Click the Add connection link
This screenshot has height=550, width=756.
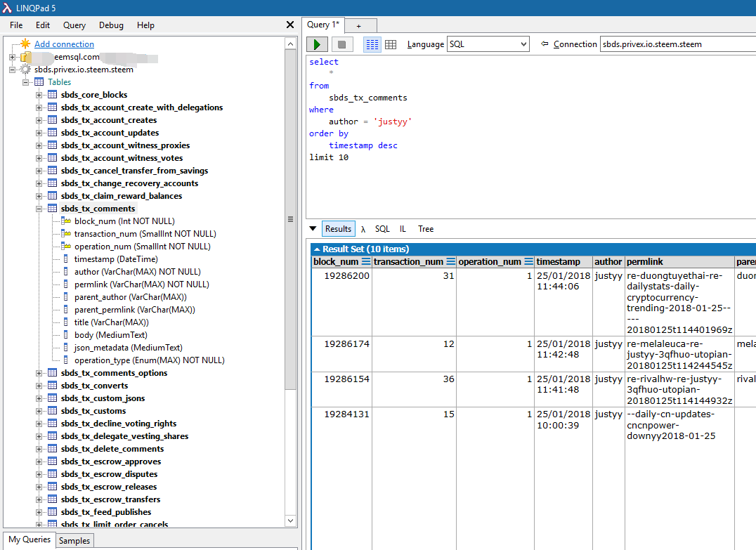pyautogui.click(x=64, y=44)
